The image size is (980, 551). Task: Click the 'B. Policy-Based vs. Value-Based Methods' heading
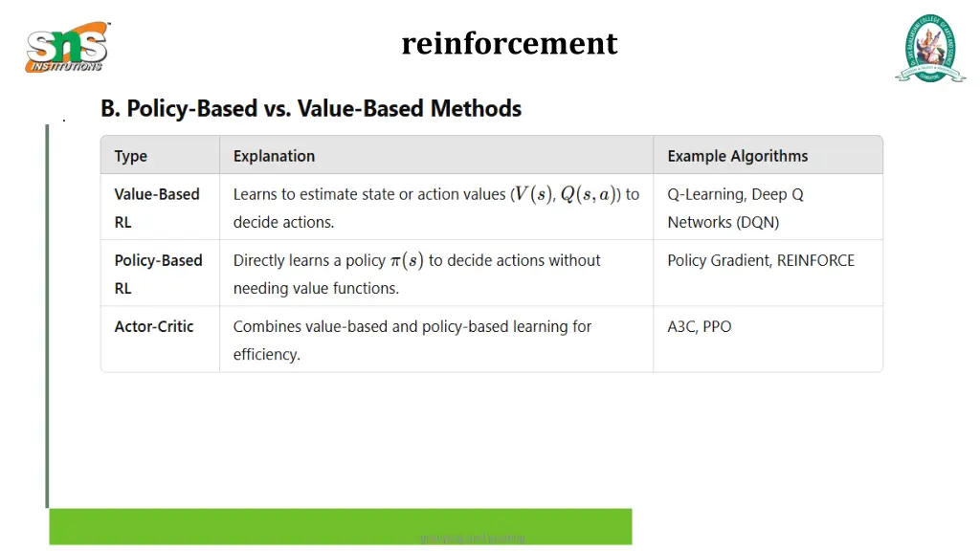pyautogui.click(x=311, y=109)
